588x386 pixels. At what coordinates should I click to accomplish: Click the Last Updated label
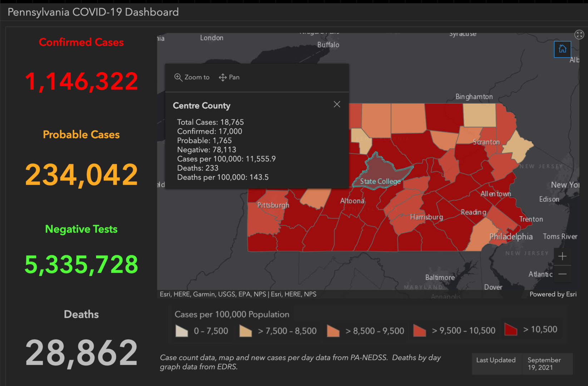[x=496, y=360]
